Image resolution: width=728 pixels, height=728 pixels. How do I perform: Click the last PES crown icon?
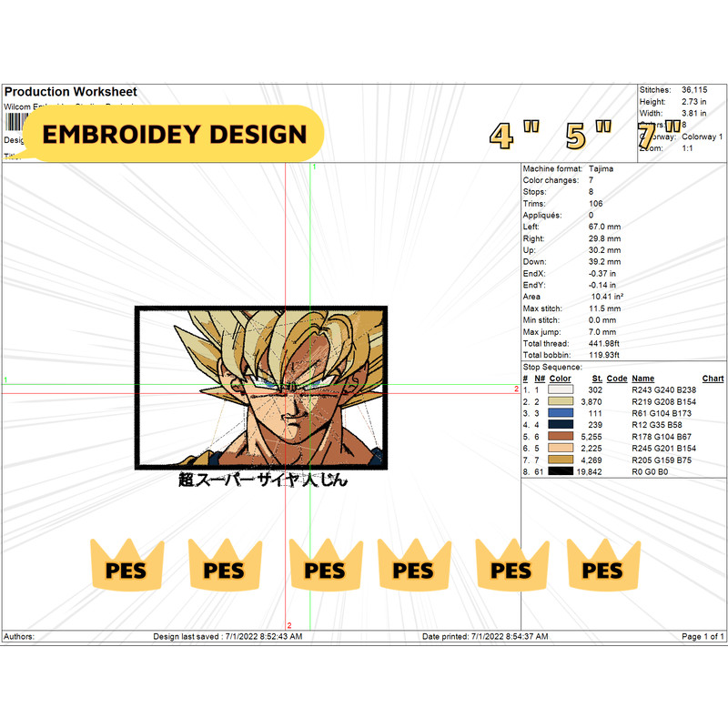point(603,569)
